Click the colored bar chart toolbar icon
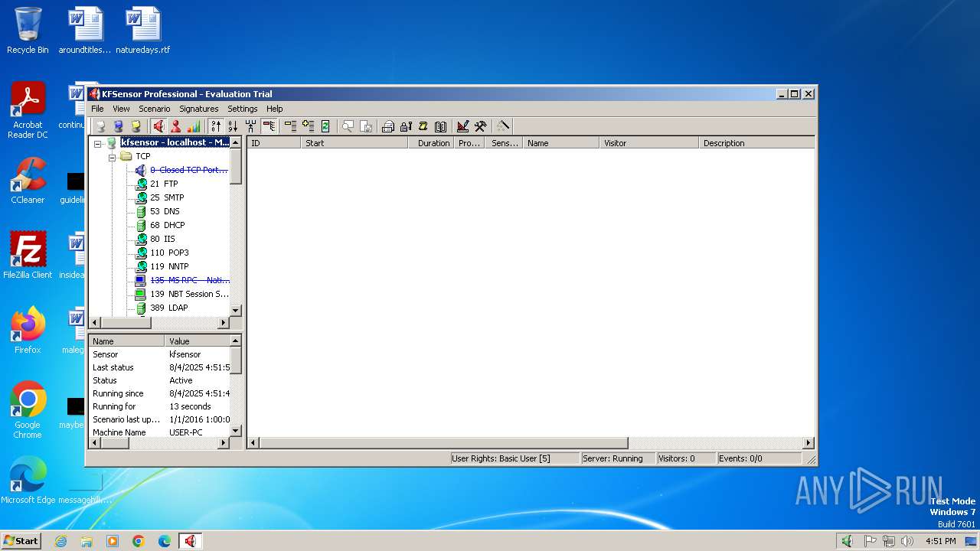980x551 pixels. 194,126
